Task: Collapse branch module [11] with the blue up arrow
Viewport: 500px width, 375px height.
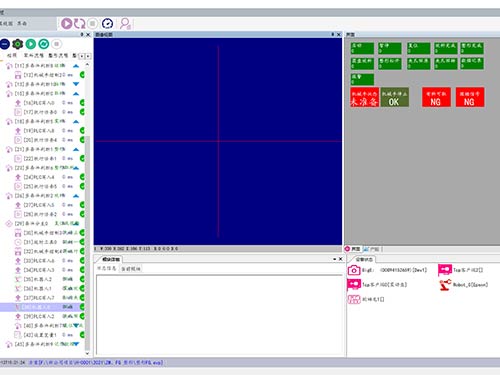Action: click(76, 66)
